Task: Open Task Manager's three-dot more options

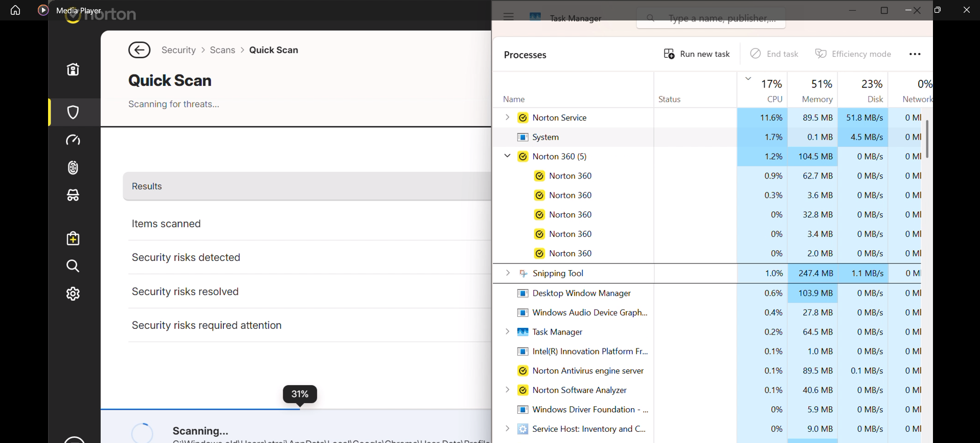Action: point(915,54)
